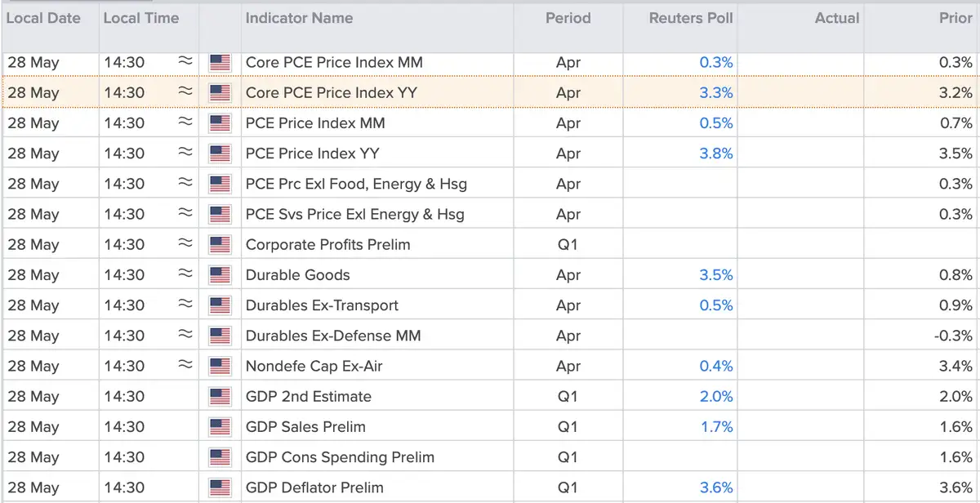Select the Core PCE Price Index YY row
The width and height of the screenshot is (980, 503).
point(490,93)
